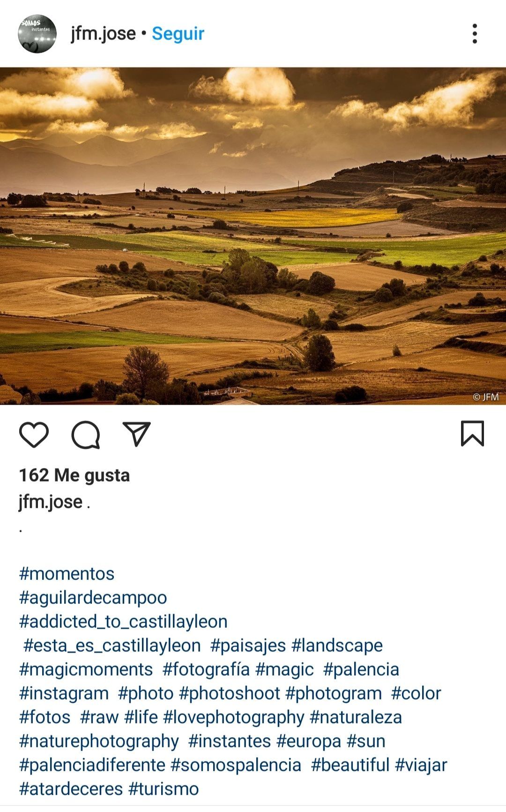The width and height of the screenshot is (506, 812).
Task: Open hashtag #turismo
Action: click(164, 789)
